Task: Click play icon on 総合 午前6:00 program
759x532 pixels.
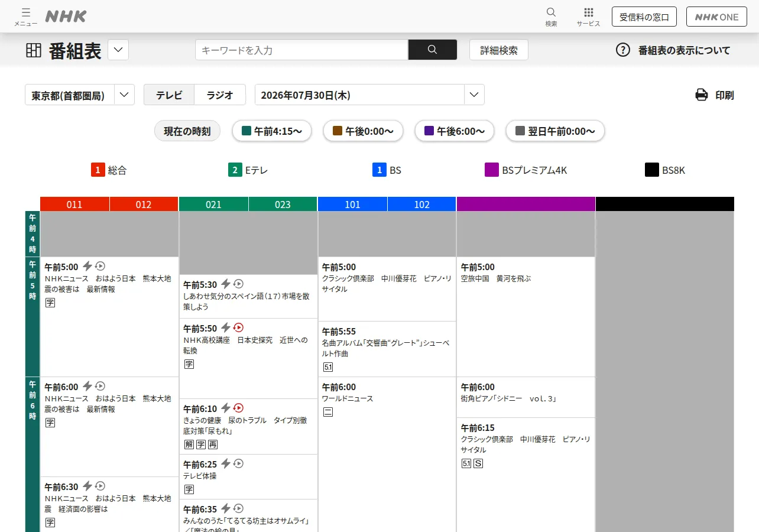Action: pos(100,386)
